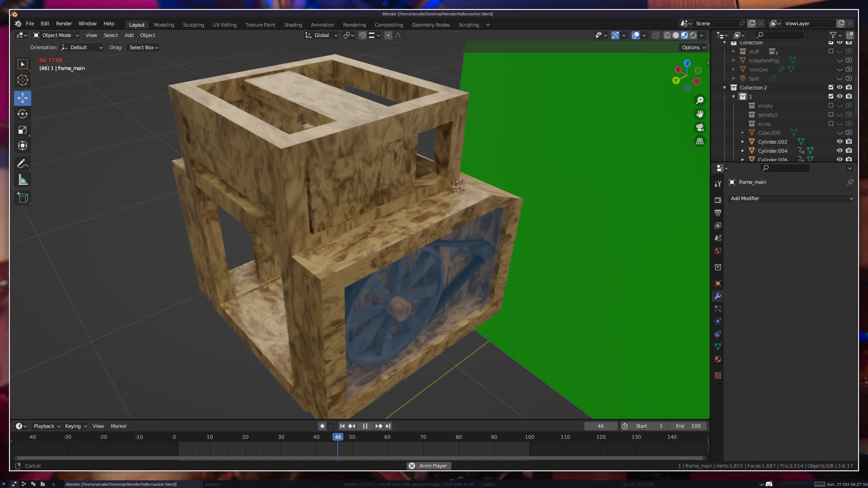This screenshot has width=868, height=488.
Task: Open the Material properties tab icon
Action: pyautogui.click(x=718, y=360)
